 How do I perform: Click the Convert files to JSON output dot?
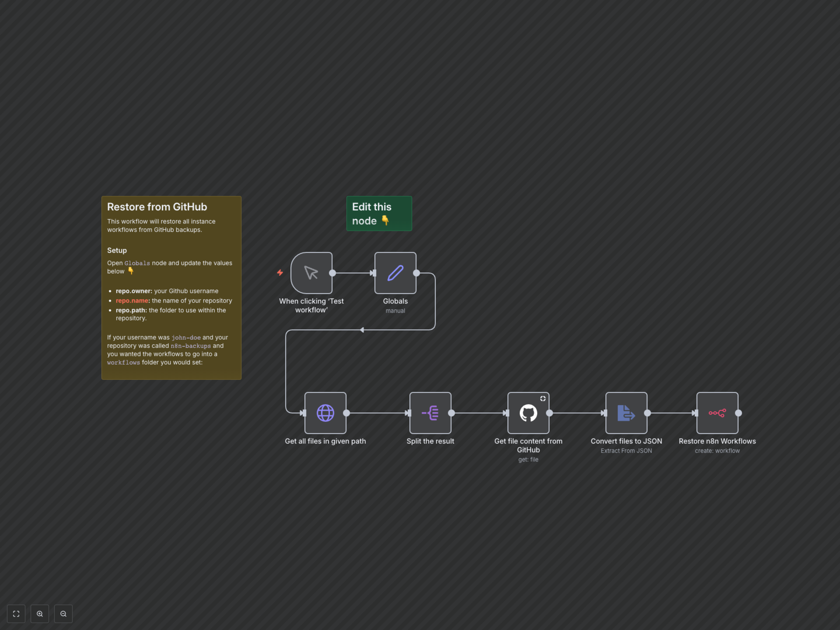coord(647,413)
